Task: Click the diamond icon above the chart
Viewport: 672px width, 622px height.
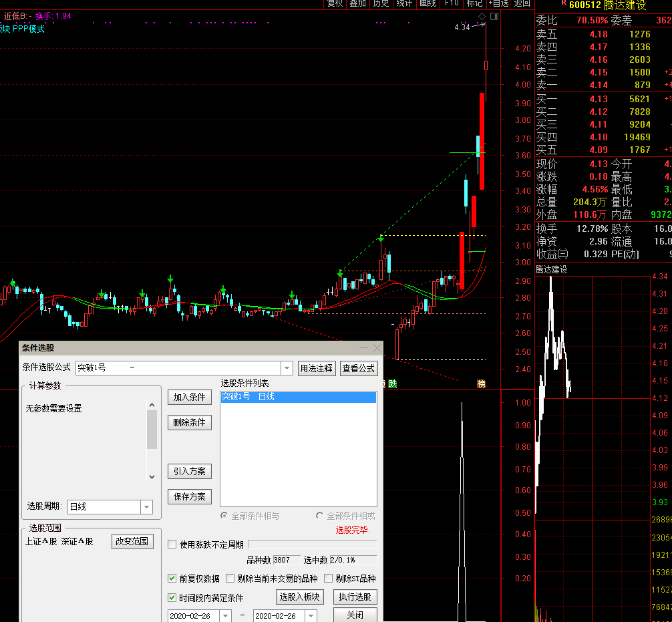Action: tap(482, 16)
